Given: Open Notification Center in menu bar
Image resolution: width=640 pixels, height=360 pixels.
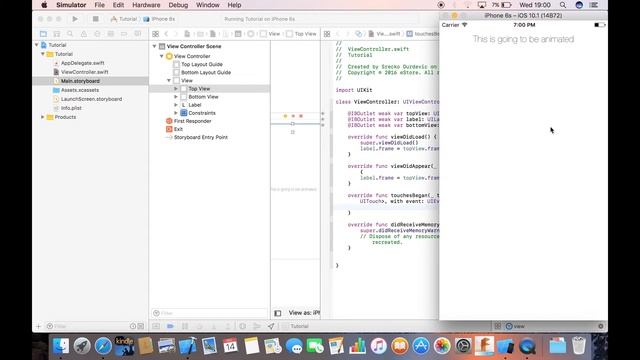Looking at the screenshot, I should pyautogui.click(x=594, y=5).
